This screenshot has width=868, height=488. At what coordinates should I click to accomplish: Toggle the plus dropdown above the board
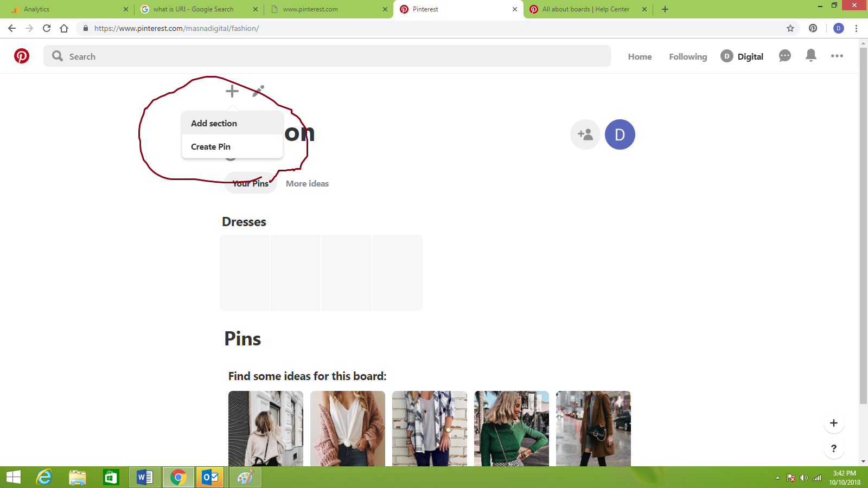232,91
